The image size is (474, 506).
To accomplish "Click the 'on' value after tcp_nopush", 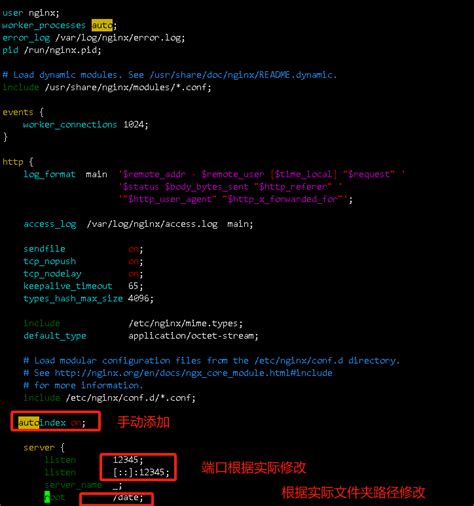I will 133,261.
